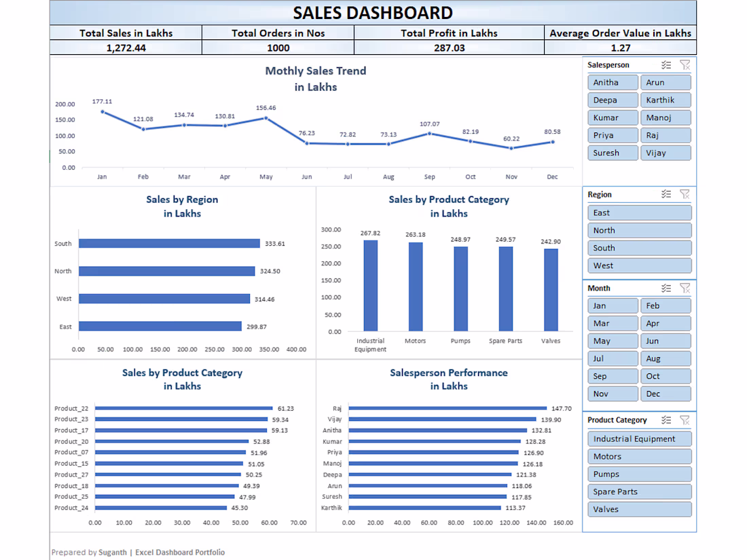The height and width of the screenshot is (560, 747).
Task: Clear filter on Salesperson slicer
Action: click(685, 64)
